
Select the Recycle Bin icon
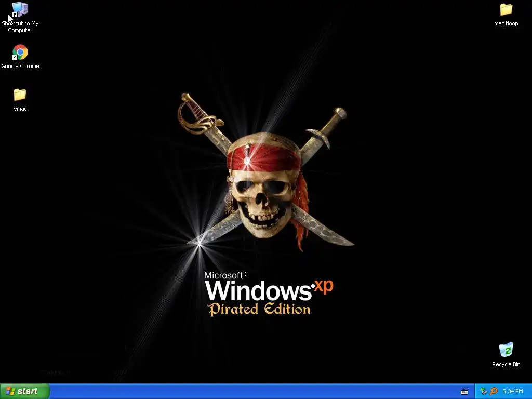(506, 350)
